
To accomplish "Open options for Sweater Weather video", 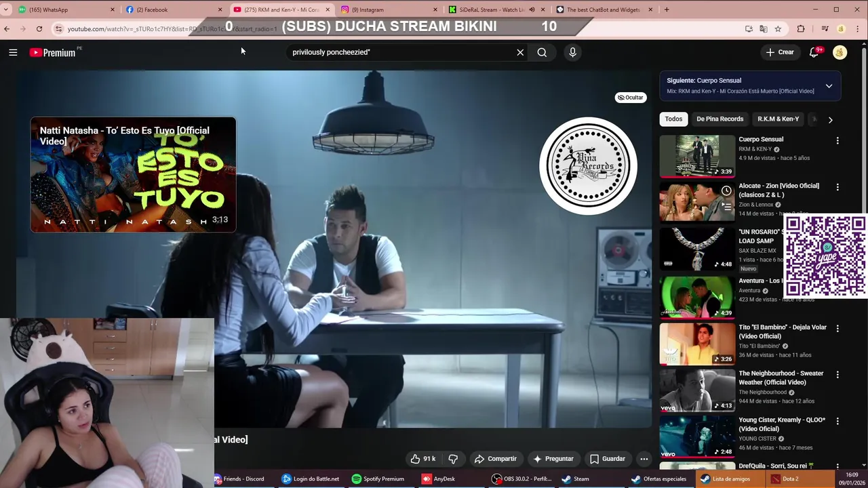I will pyautogui.click(x=837, y=374).
